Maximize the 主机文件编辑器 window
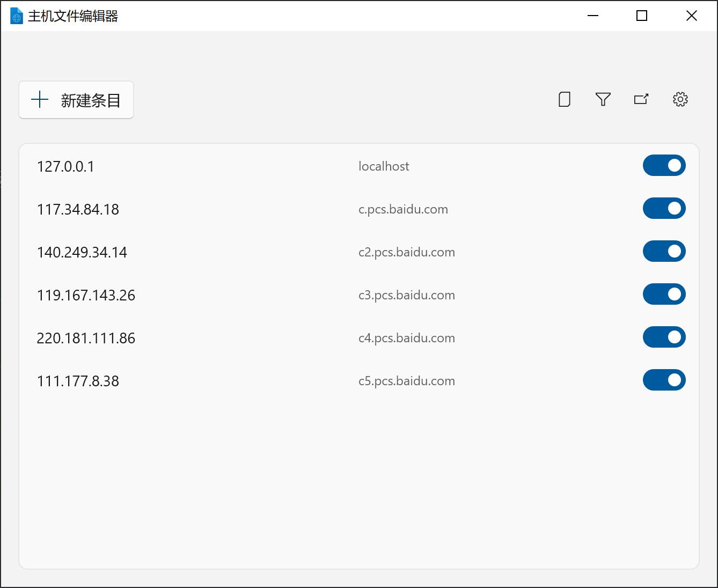 pyautogui.click(x=642, y=16)
